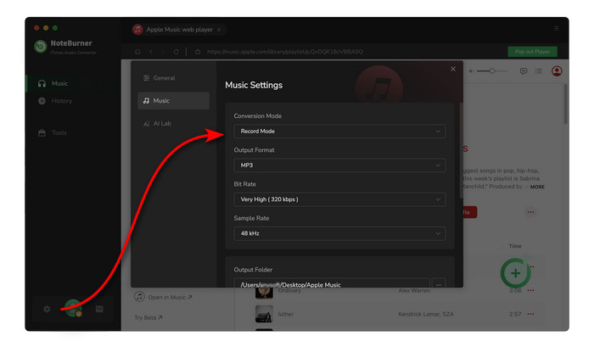Click the Kendrick Lamar, SZA artist text
The height and width of the screenshot is (364, 594).
point(426,314)
